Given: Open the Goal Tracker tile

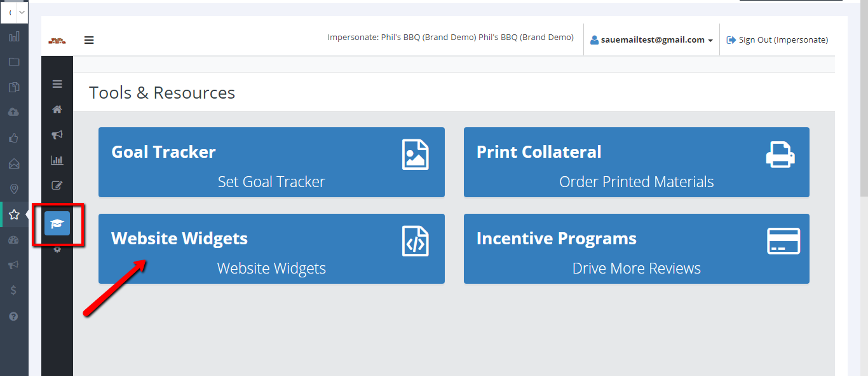Looking at the screenshot, I should pos(271,162).
